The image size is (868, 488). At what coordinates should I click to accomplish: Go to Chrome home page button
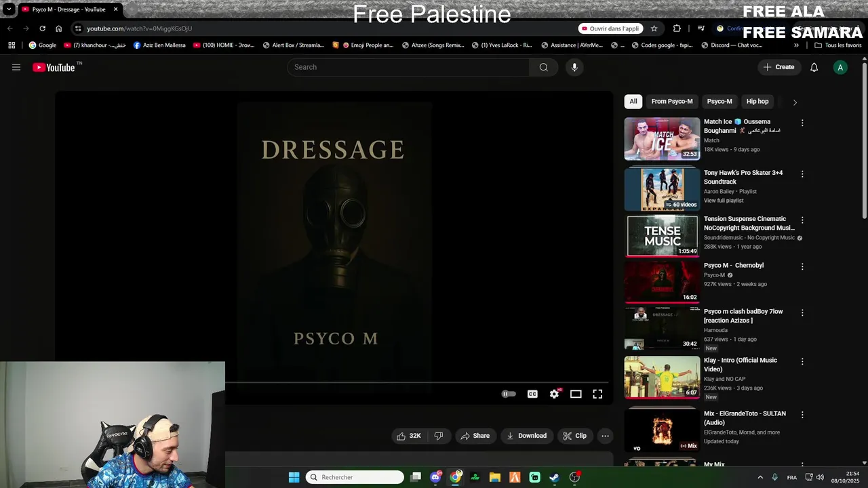click(x=58, y=28)
